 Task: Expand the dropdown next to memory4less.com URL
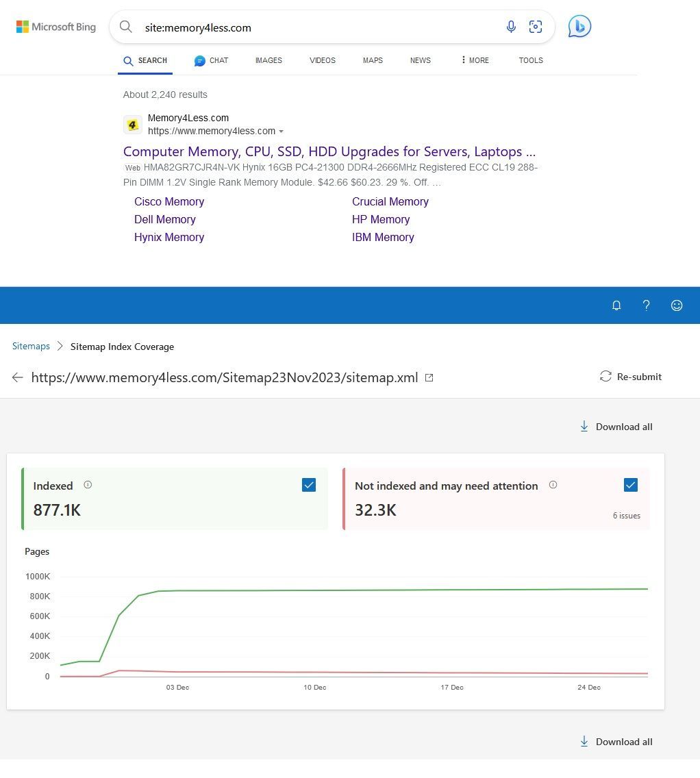tap(282, 131)
